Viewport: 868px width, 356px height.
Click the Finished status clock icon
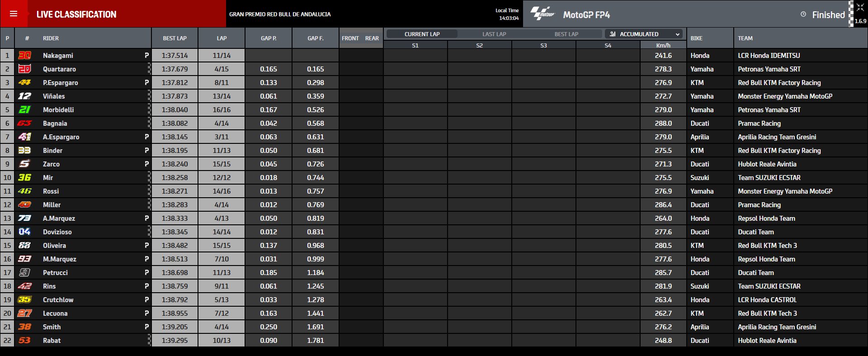click(x=803, y=14)
